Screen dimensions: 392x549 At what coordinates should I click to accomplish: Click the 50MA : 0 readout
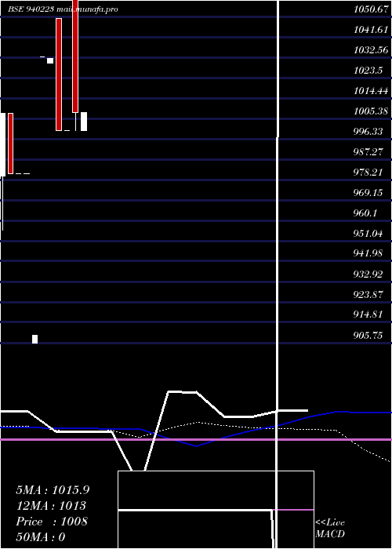41,537
